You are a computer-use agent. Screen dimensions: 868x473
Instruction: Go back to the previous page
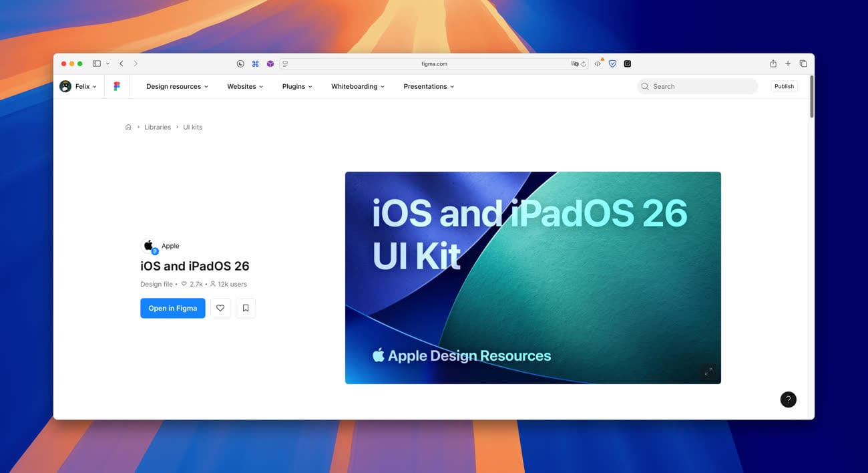pos(122,63)
